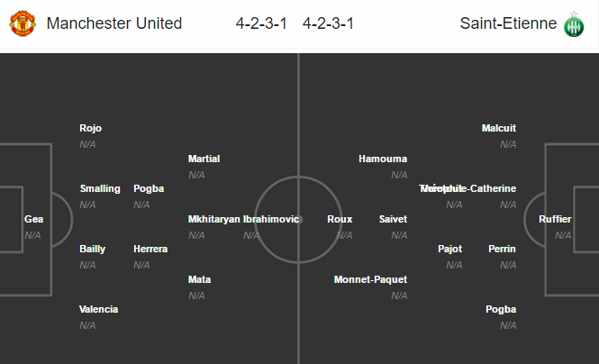
Task: Select Ibrahimovic on the pitch
Action: [271, 219]
